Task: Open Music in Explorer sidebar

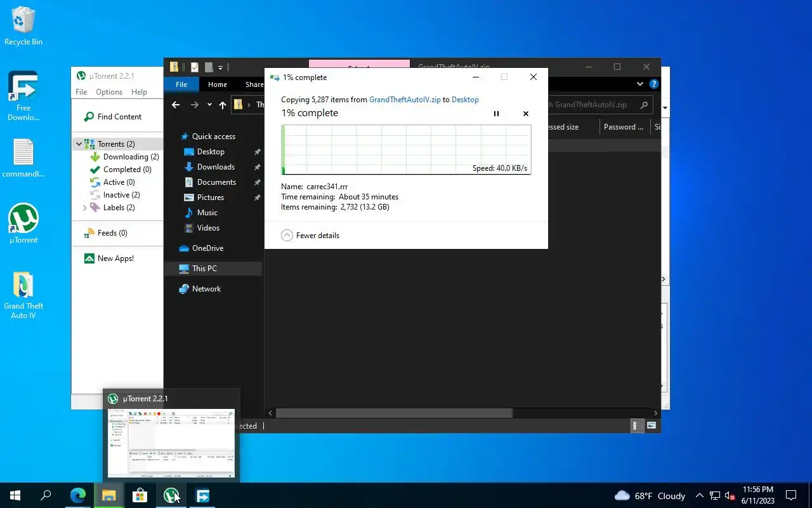Action: pos(207,213)
